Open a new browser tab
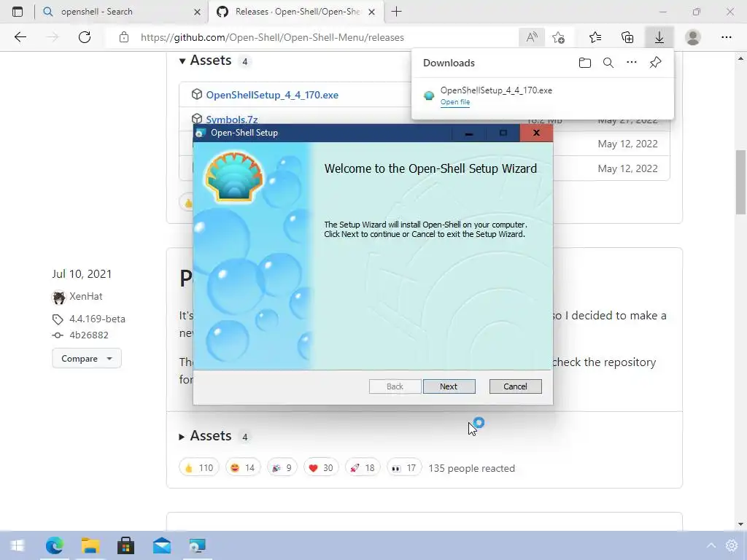This screenshot has width=747, height=560. (x=396, y=12)
